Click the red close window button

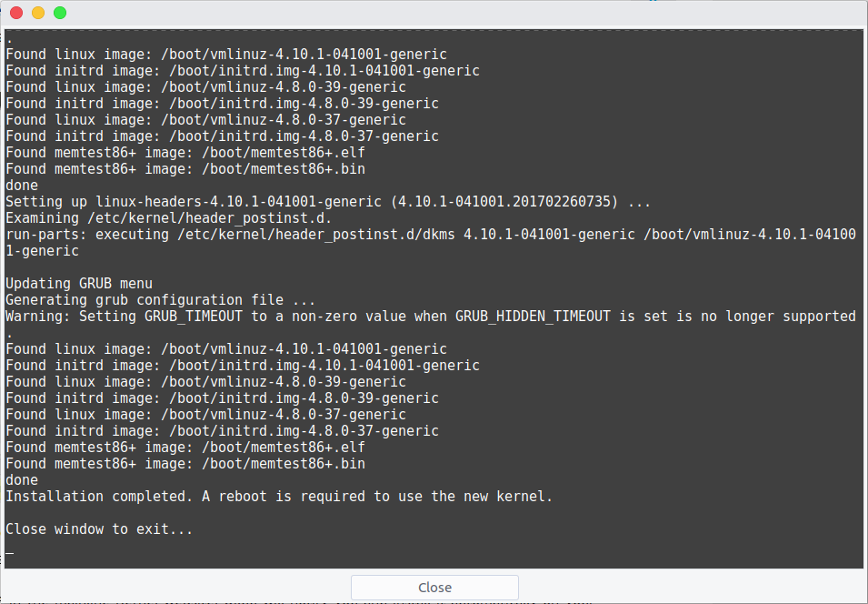[x=16, y=13]
